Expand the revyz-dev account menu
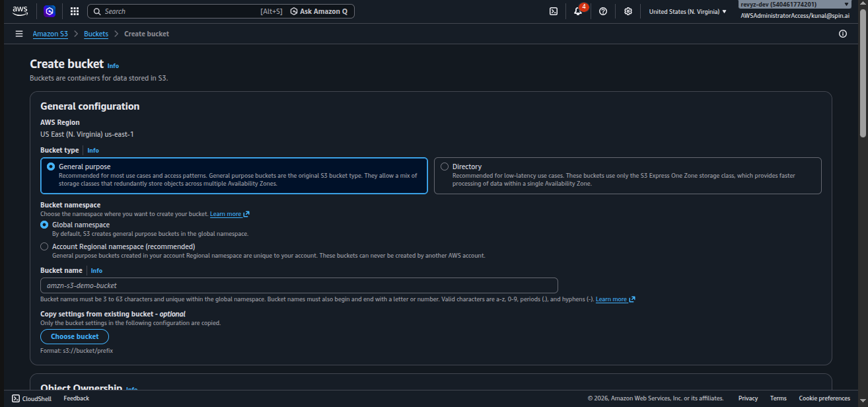The image size is (868, 407). [795, 4]
